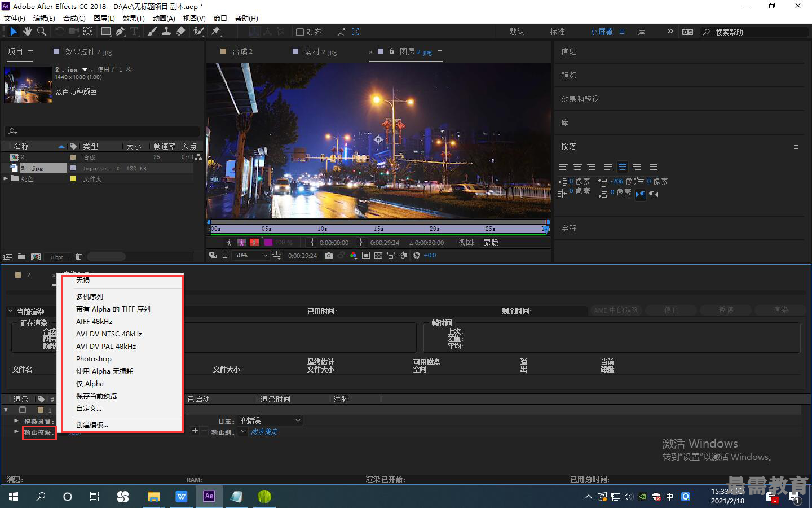The height and width of the screenshot is (508, 812).
Task: Open the 仅错误 log dropdown
Action: [271, 421]
